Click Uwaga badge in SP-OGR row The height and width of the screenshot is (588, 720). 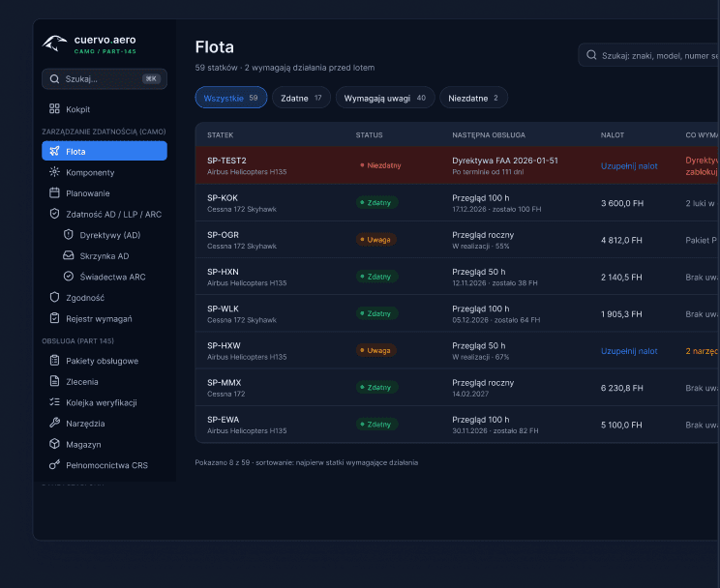coord(375,240)
